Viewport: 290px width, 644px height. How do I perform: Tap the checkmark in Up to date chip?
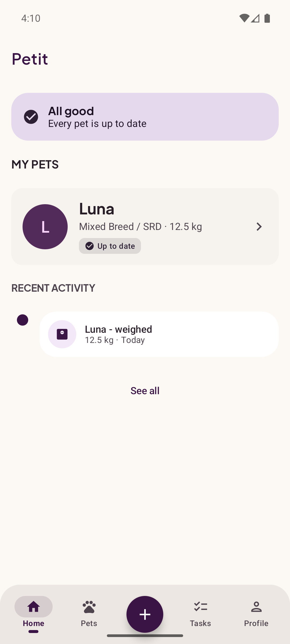(x=89, y=246)
